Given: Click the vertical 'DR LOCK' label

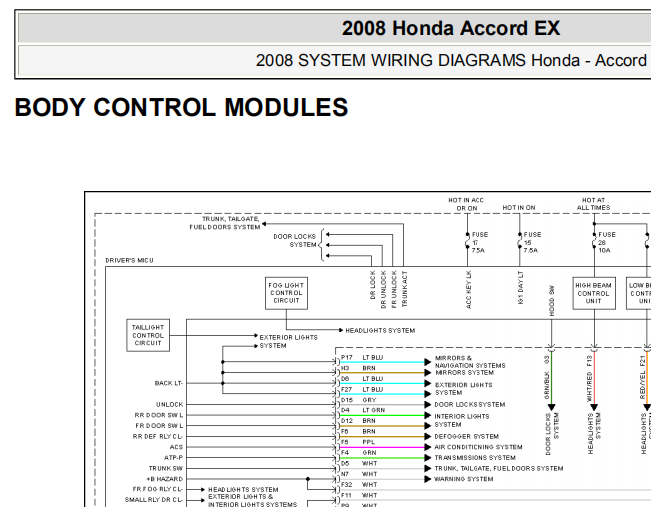Looking at the screenshot, I should click(x=373, y=285).
